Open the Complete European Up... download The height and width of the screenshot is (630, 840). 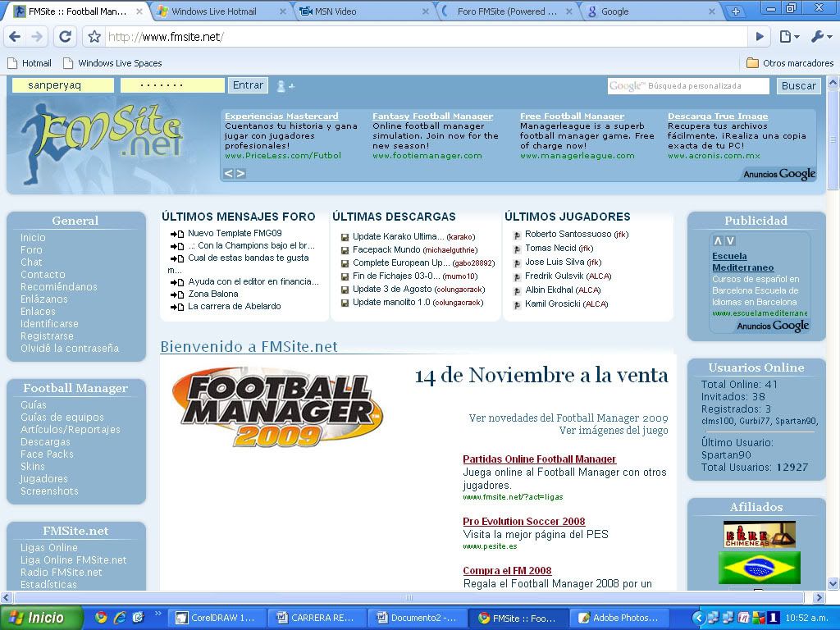(401, 262)
